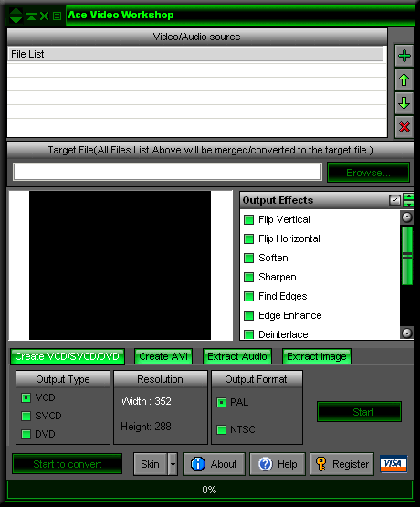
Task: Toggle the Output Effects check-all icon
Action: (x=394, y=200)
